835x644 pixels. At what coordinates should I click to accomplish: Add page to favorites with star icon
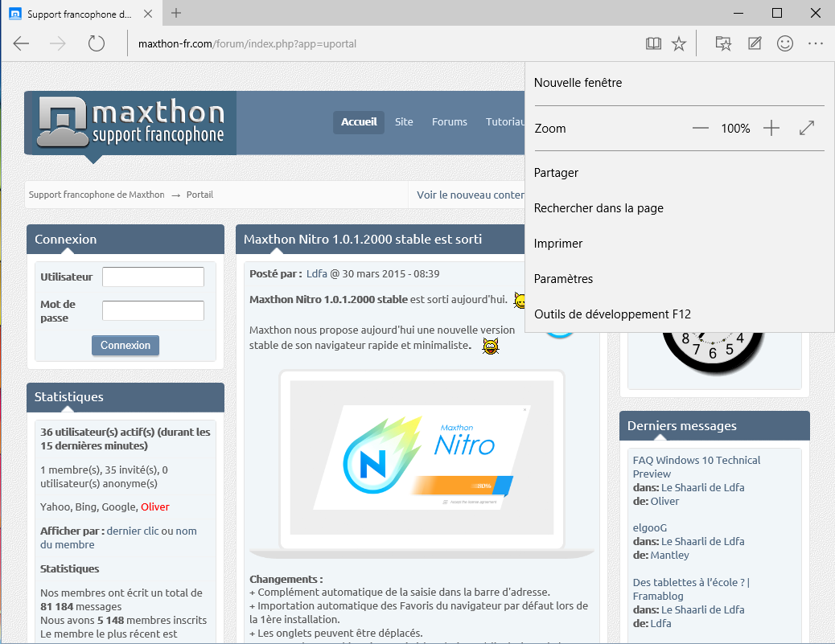[678, 43]
